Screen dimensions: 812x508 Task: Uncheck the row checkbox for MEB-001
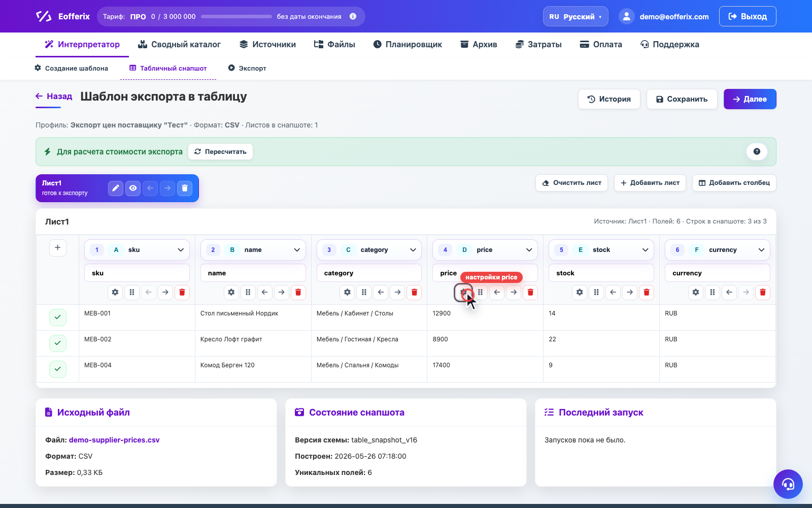tap(58, 317)
